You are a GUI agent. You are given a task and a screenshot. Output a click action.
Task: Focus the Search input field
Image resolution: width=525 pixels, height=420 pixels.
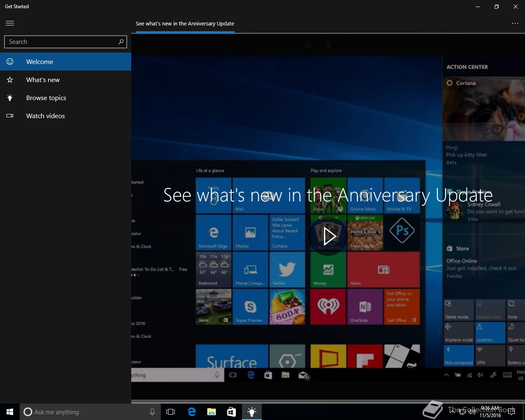click(66, 41)
